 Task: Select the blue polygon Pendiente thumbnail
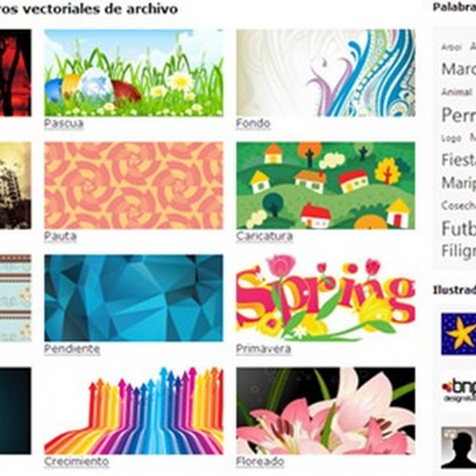(133, 298)
